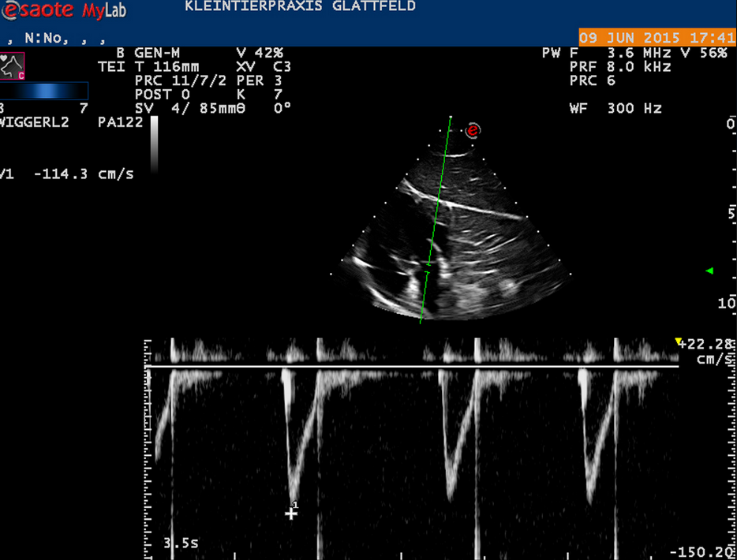Click the yellow triangle at +22.28 velocity scale

(x=679, y=342)
